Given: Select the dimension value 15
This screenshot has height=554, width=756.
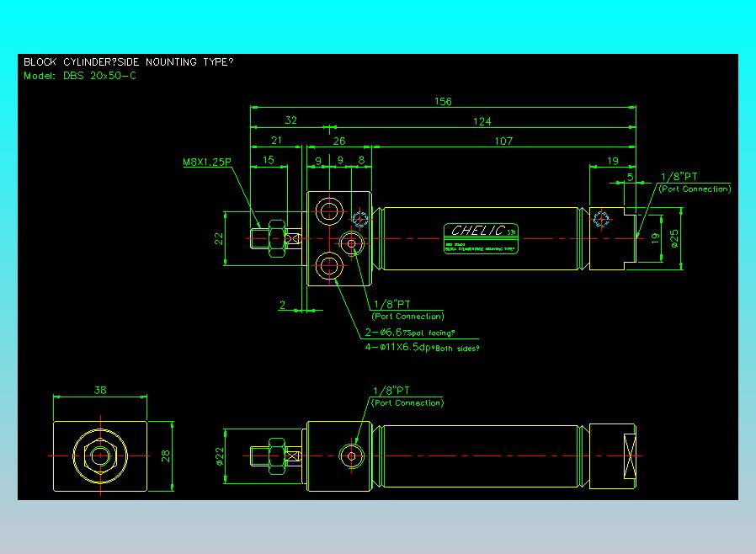Looking at the screenshot, I should (x=268, y=160).
